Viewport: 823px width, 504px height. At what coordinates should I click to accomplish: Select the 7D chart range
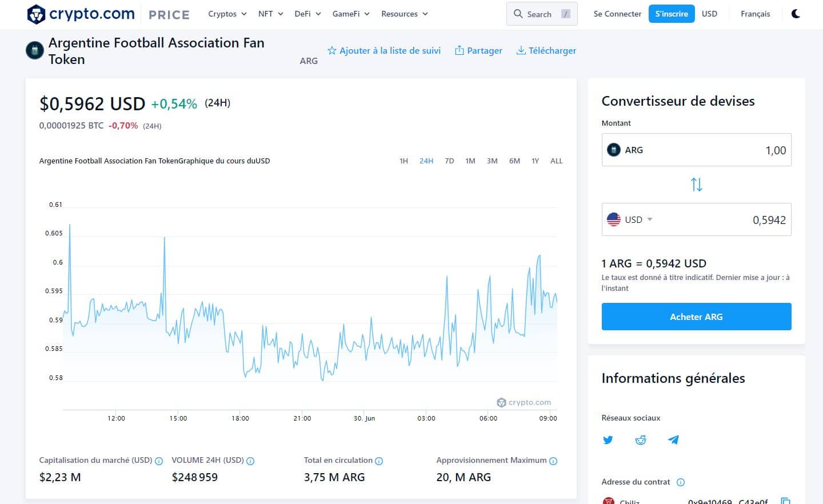[x=449, y=161]
